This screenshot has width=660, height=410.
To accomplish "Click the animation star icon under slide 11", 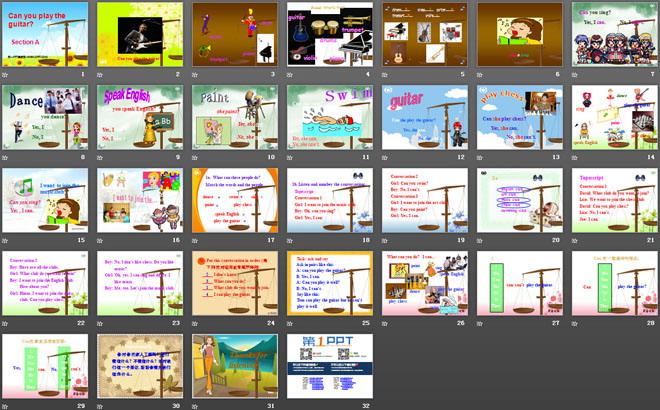I will pyautogui.click(x=290, y=158).
